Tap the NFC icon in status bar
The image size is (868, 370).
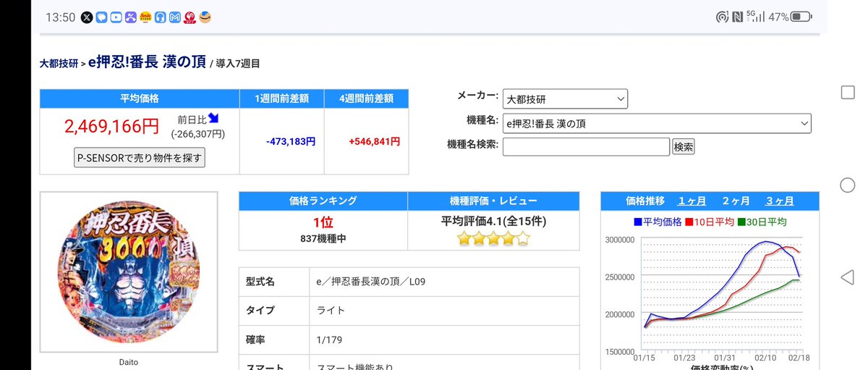tap(737, 17)
